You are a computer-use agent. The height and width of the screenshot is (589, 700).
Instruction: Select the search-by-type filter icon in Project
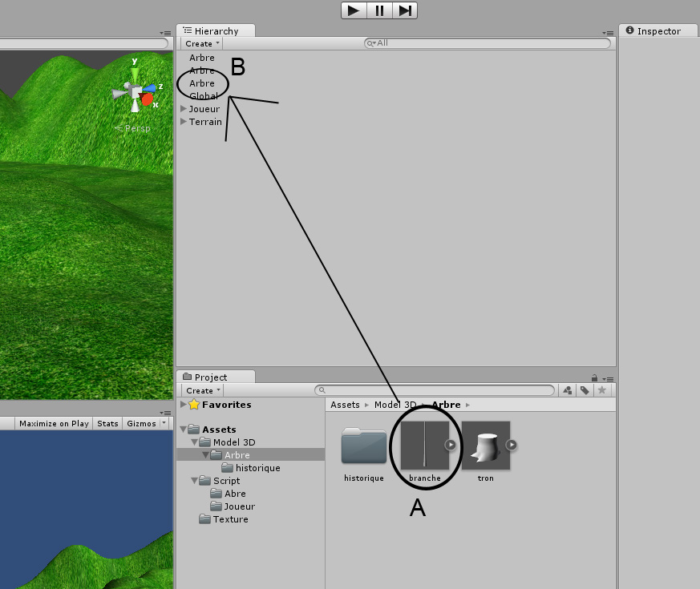pyautogui.click(x=568, y=390)
